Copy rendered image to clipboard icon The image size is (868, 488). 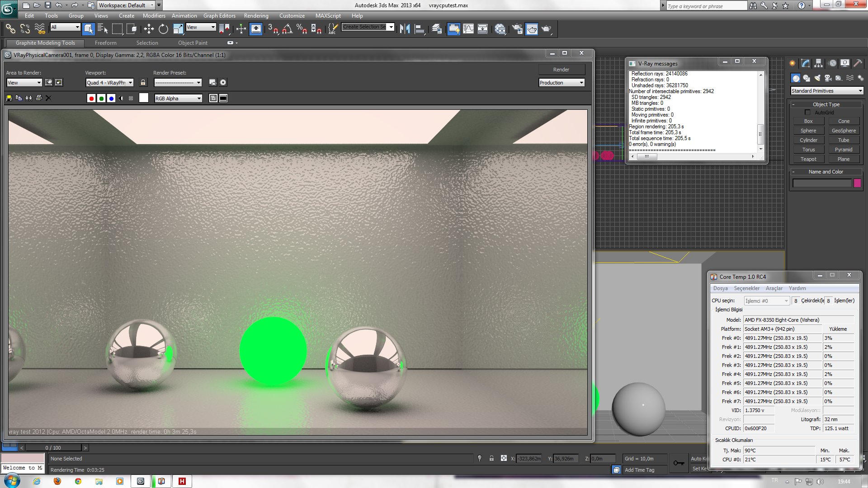(x=19, y=98)
